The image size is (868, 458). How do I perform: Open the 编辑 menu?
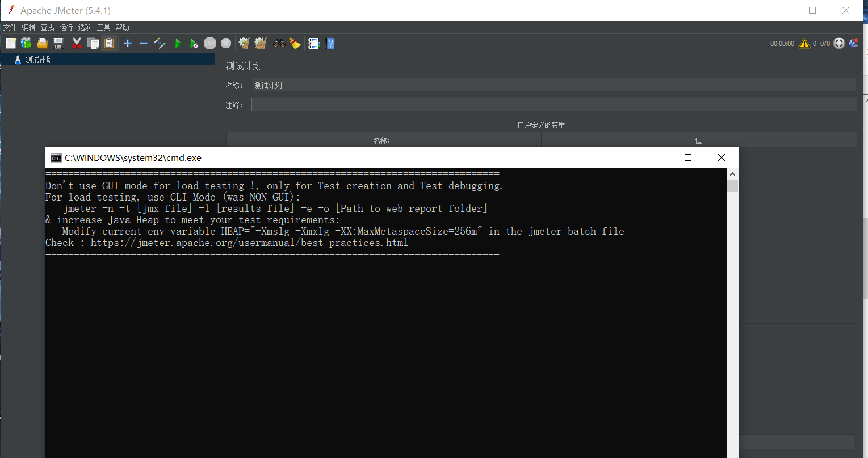coord(28,27)
